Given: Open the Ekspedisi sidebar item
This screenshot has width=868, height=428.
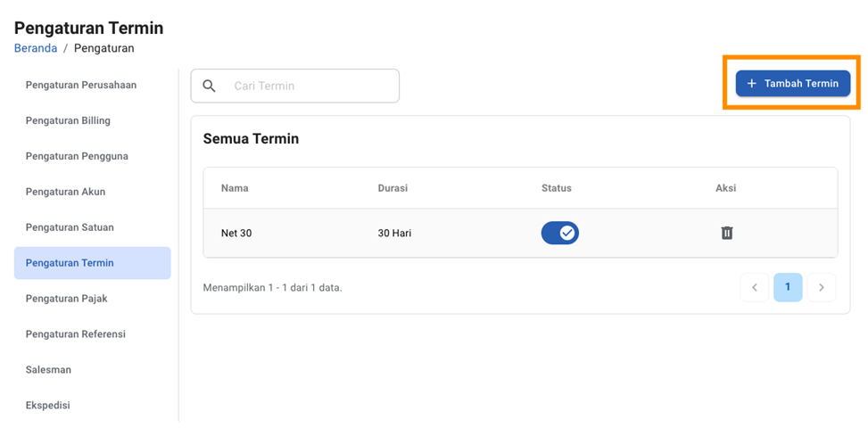Looking at the screenshot, I should pyautogui.click(x=47, y=405).
